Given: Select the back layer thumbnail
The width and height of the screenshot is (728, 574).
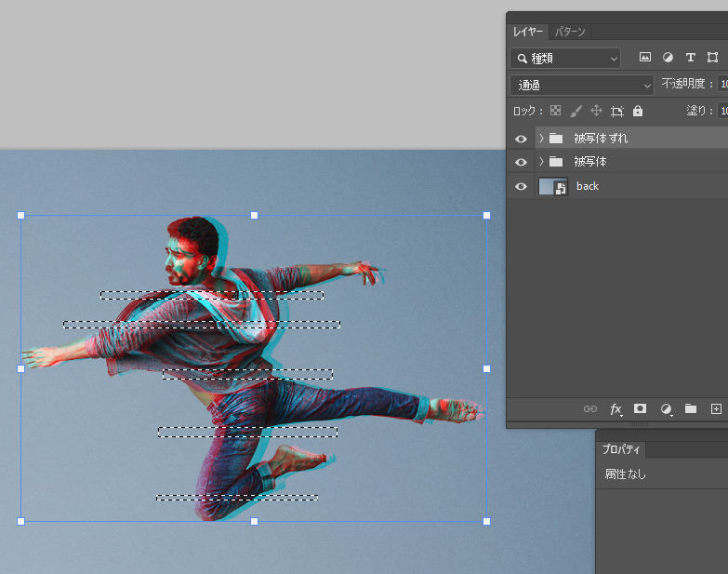Looking at the screenshot, I should pyautogui.click(x=553, y=186).
